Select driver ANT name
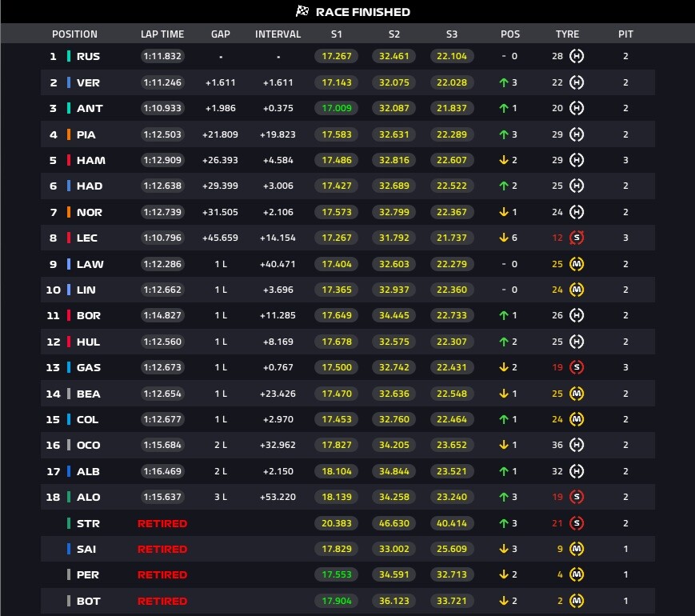Screen dimensions: 695x616 90,108
